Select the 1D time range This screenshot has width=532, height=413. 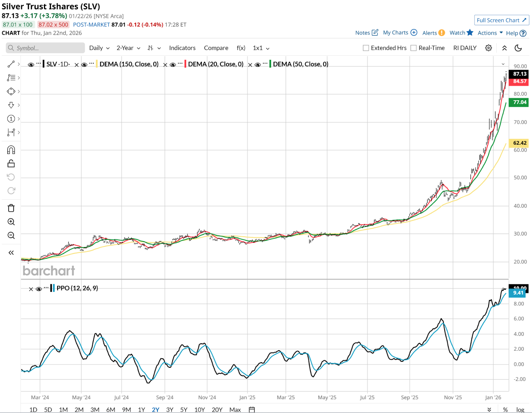(33, 410)
